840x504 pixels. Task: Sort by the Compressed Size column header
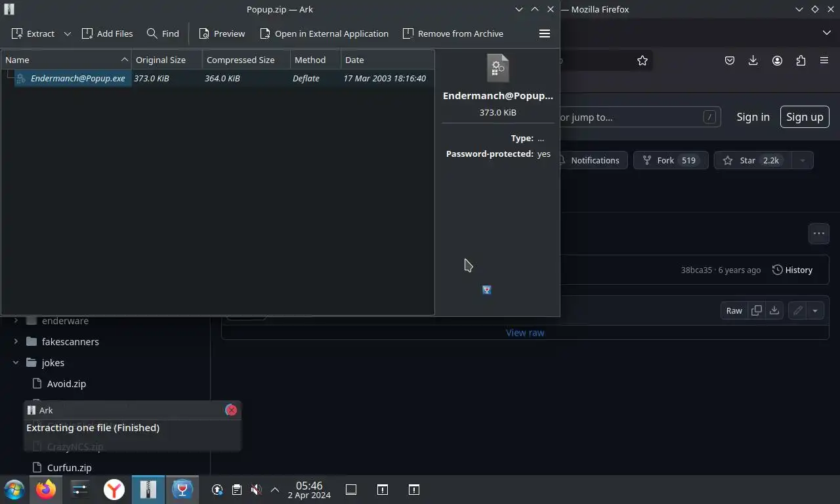coord(246,60)
